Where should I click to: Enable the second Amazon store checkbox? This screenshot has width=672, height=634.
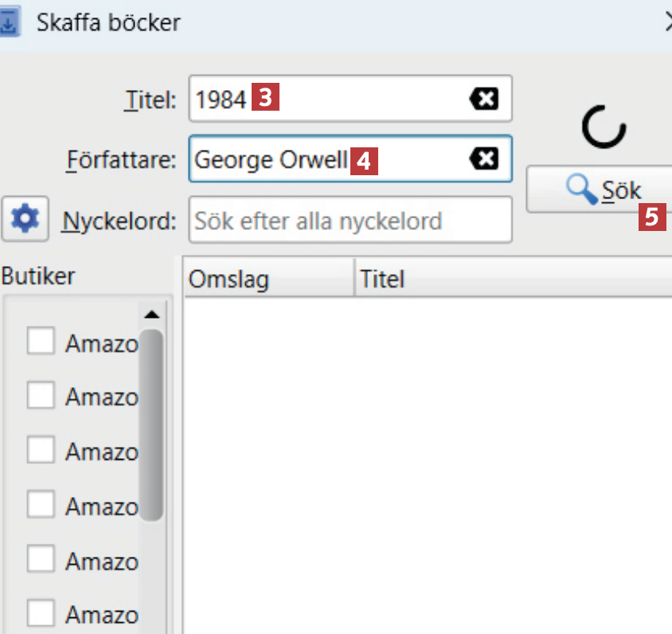(x=41, y=395)
